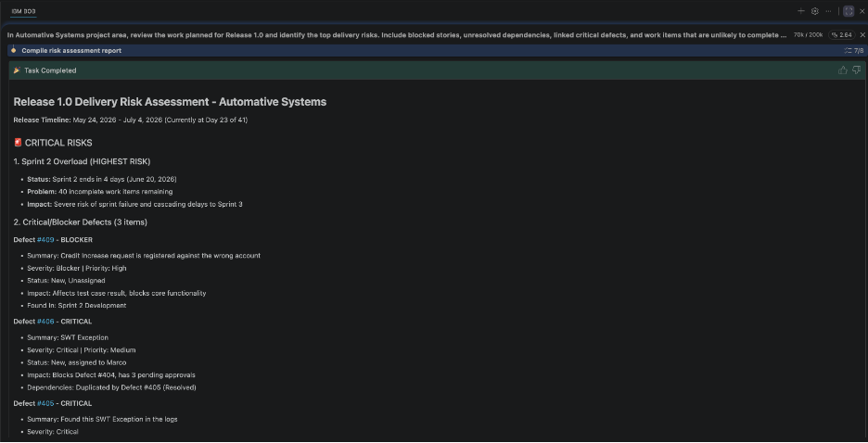
Task: Click the BLOCKER label after Defect #409
Action: click(76, 240)
